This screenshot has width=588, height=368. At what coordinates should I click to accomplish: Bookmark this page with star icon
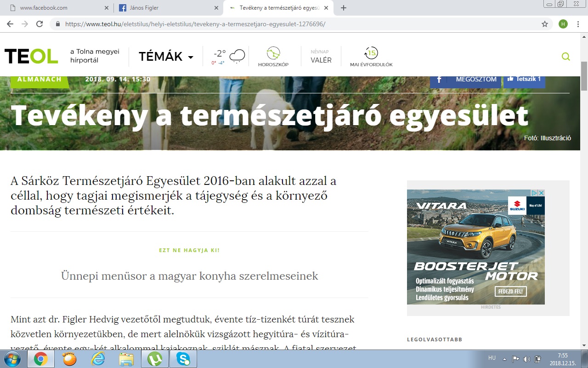pyautogui.click(x=545, y=24)
